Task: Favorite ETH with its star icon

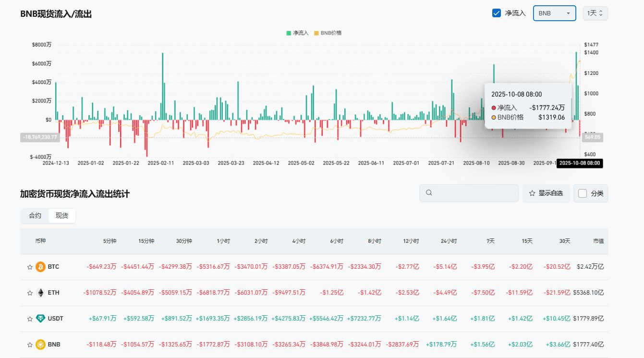Action: point(30,293)
